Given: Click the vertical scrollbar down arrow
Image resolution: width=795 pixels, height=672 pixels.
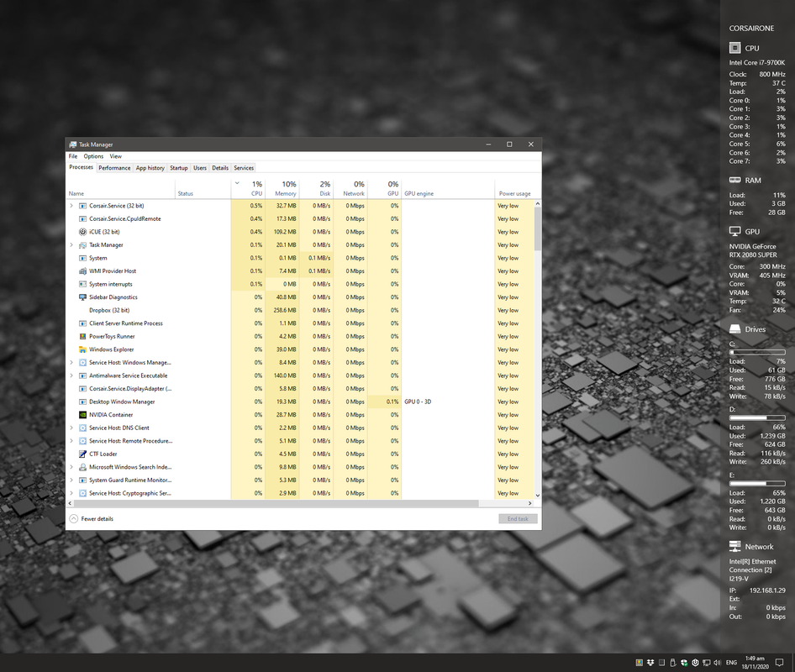Looking at the screenshot, I should 538,495.
